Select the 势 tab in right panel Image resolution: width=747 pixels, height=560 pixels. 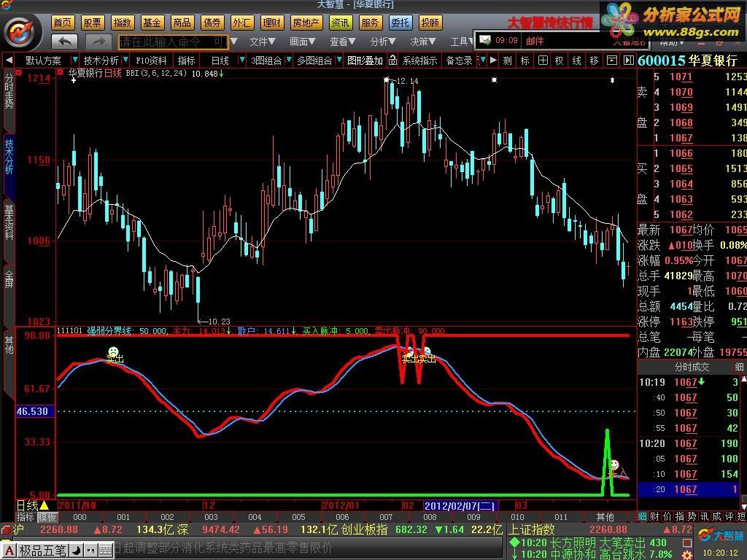pyautogui.click(x=692, y=517)
